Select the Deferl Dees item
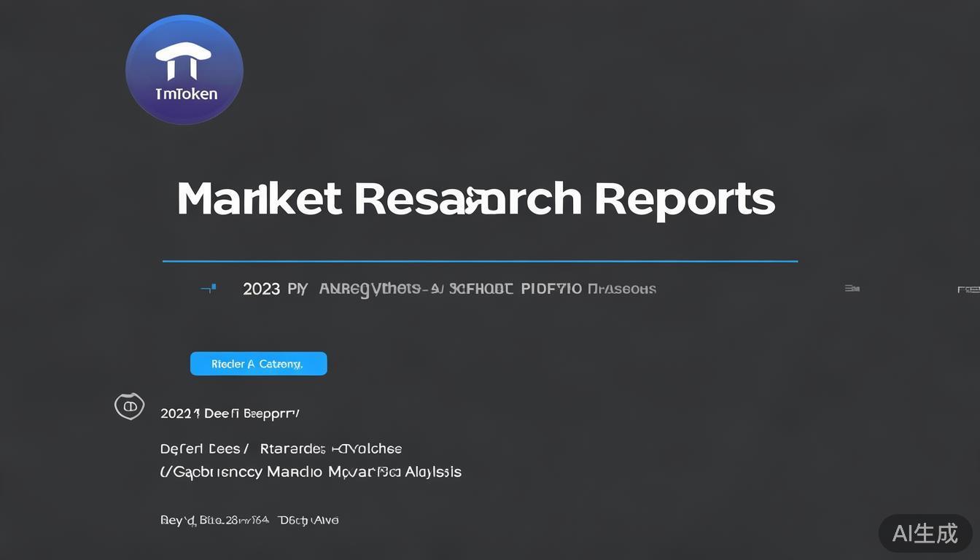This screenshot has width=980, height=560. coord(204,448)
